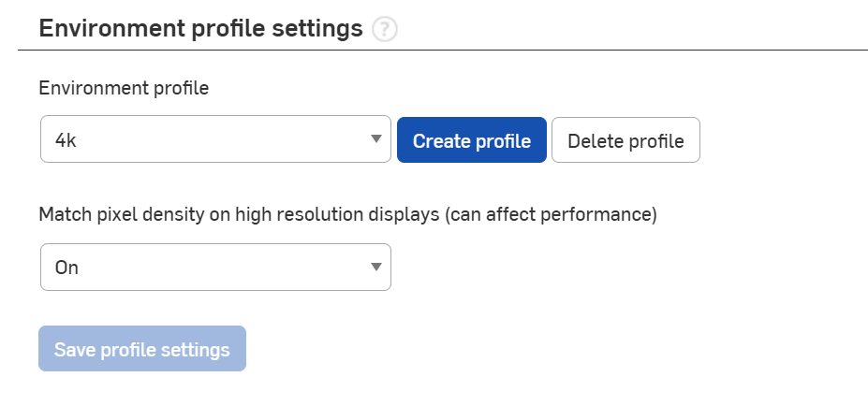The width and height of the screenshot is (868, 406).
Task: Open the Match pixel density dropdown
Action: [x=215, y=268]
